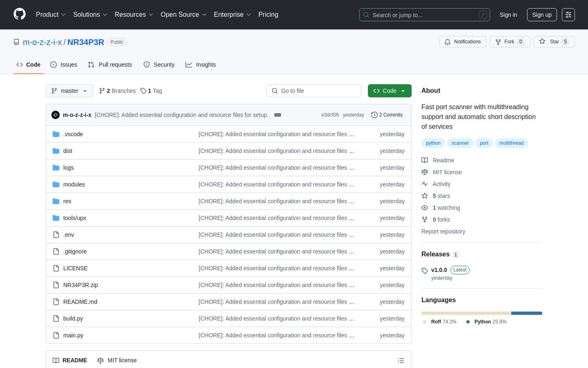Image resolution: width=588 pixels, height=368 pixels.
Task: Open the NR34P3R.zip file
Action: (80, 285)
